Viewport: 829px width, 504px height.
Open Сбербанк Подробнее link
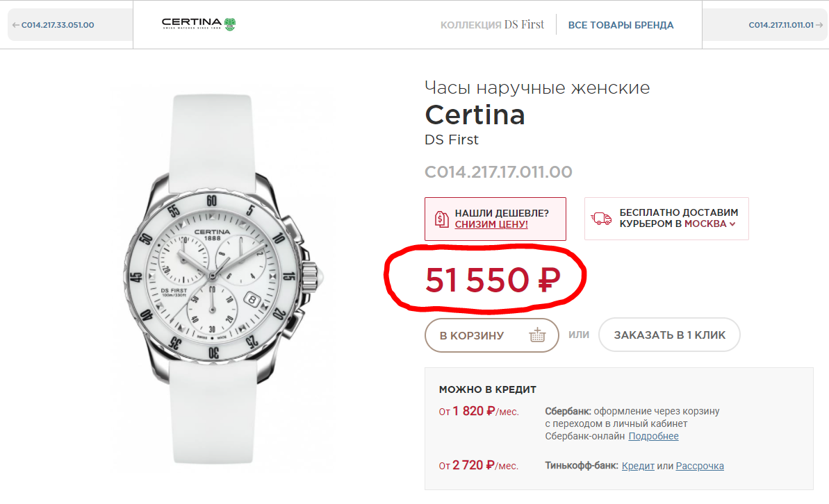coord(653,436)
